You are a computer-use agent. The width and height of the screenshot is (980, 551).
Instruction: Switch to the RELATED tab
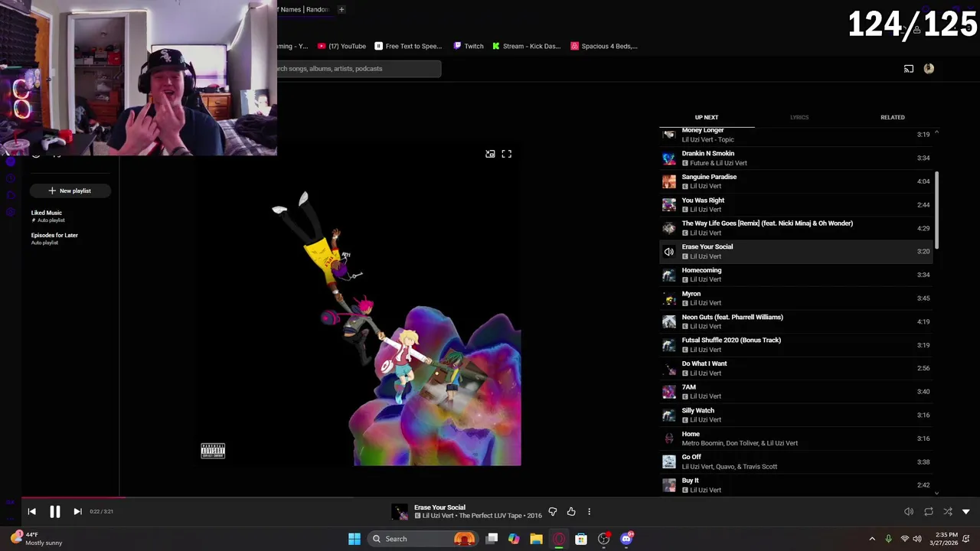tap(893, 117)
